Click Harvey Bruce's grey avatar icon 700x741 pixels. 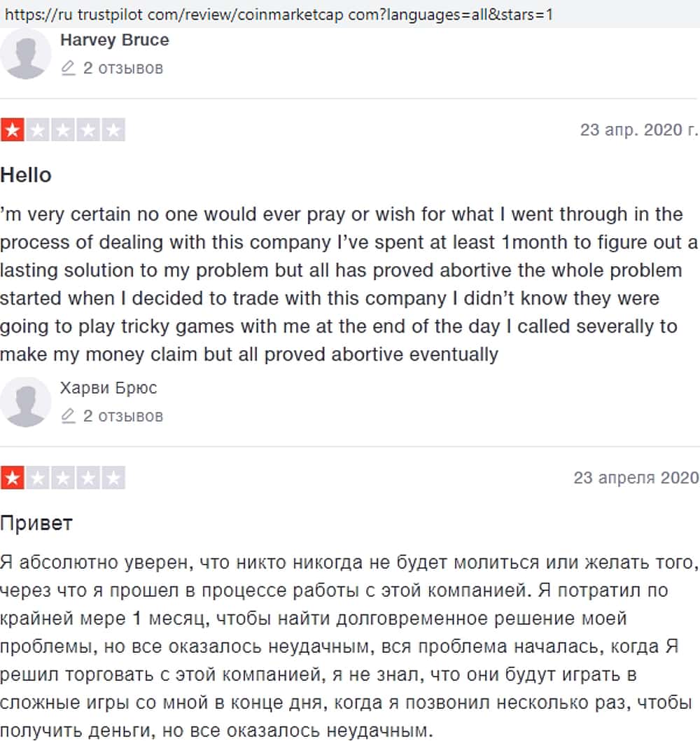(26, 54)
